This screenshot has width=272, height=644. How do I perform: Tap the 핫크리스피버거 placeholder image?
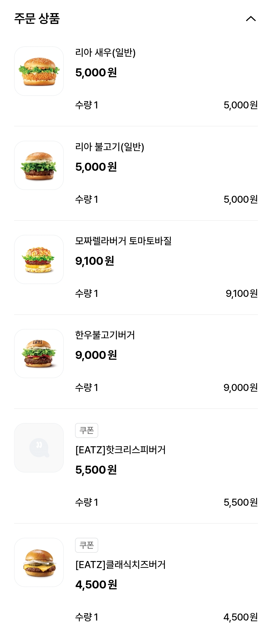click(x=39, y=447)
